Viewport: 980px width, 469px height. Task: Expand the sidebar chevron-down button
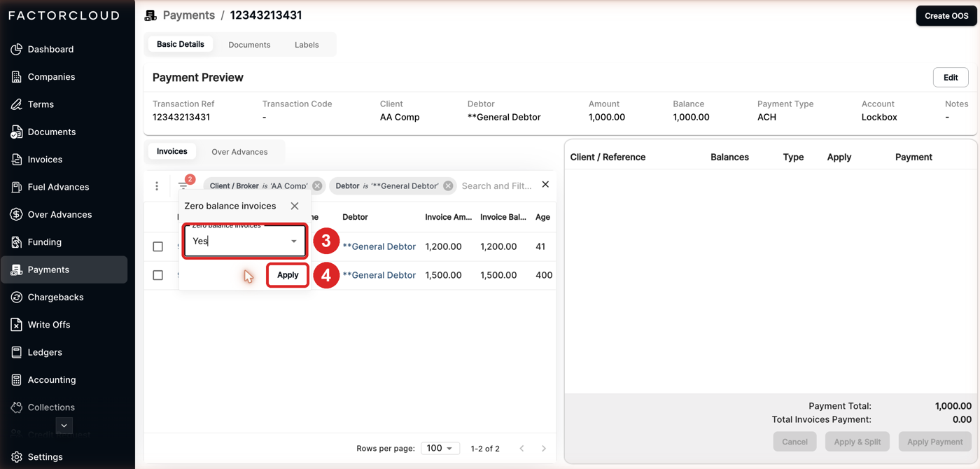coord(64,426)
